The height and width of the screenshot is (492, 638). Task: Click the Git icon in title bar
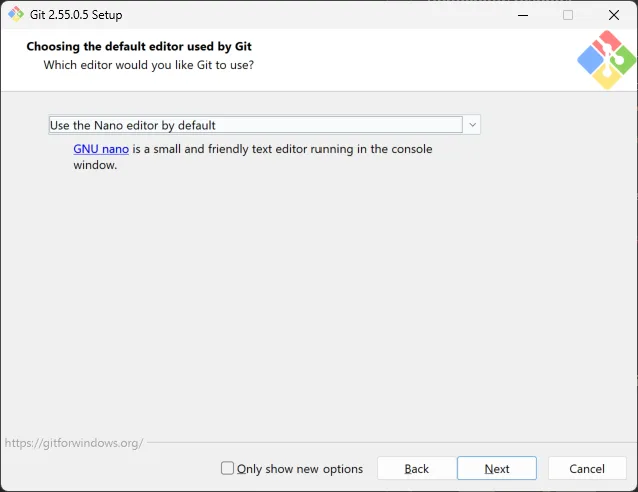coord(16,15)
